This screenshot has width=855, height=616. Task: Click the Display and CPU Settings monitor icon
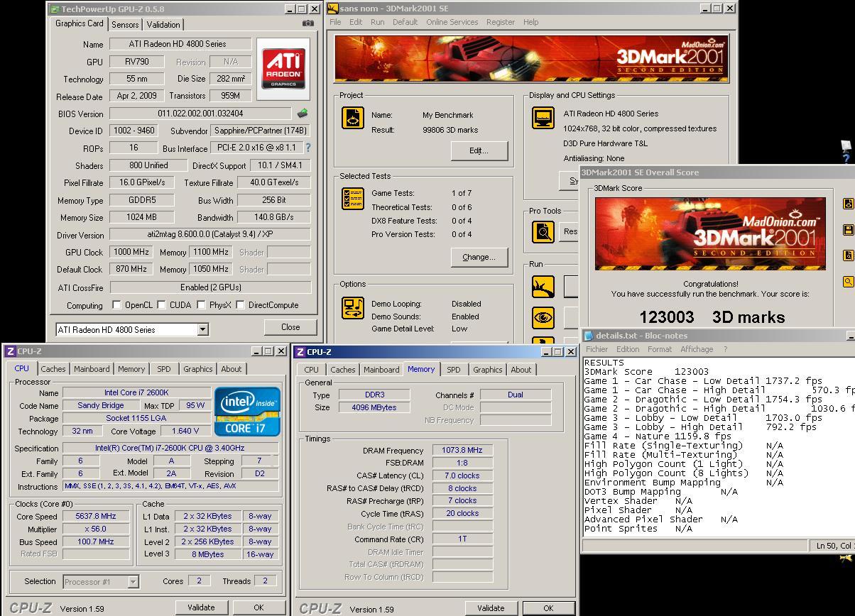543,119
